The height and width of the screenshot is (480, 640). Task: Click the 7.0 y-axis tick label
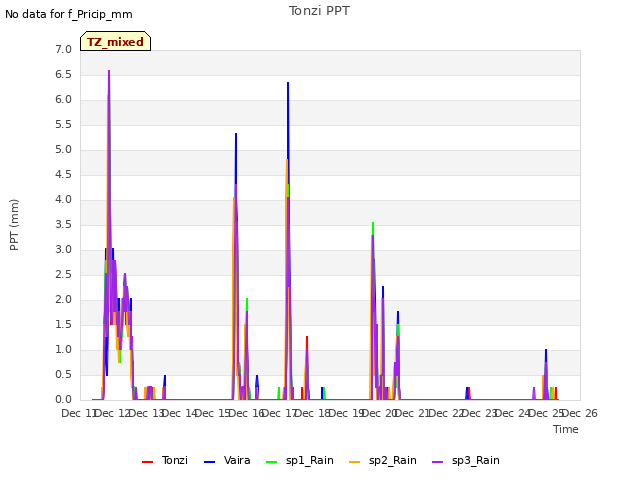tap(63, 49)
